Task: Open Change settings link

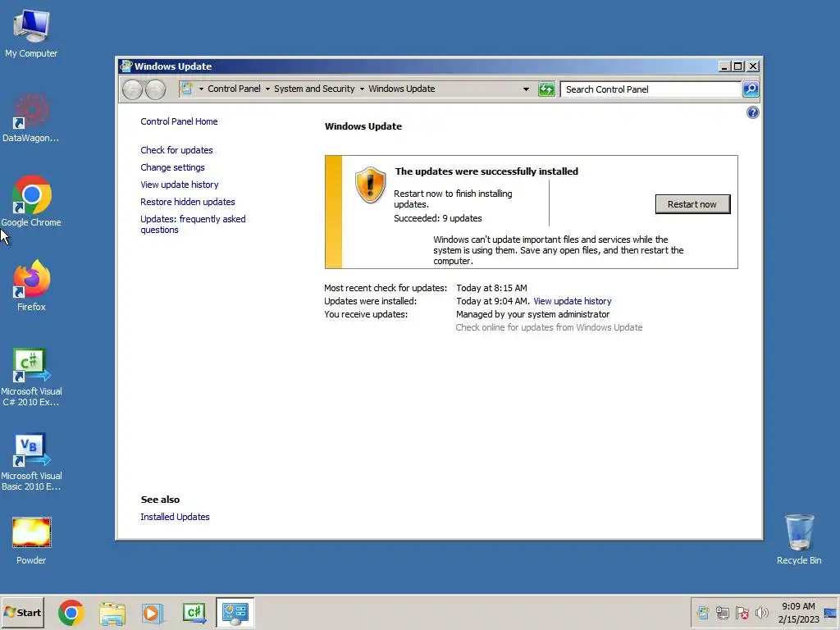Action: tap(172, 167)
